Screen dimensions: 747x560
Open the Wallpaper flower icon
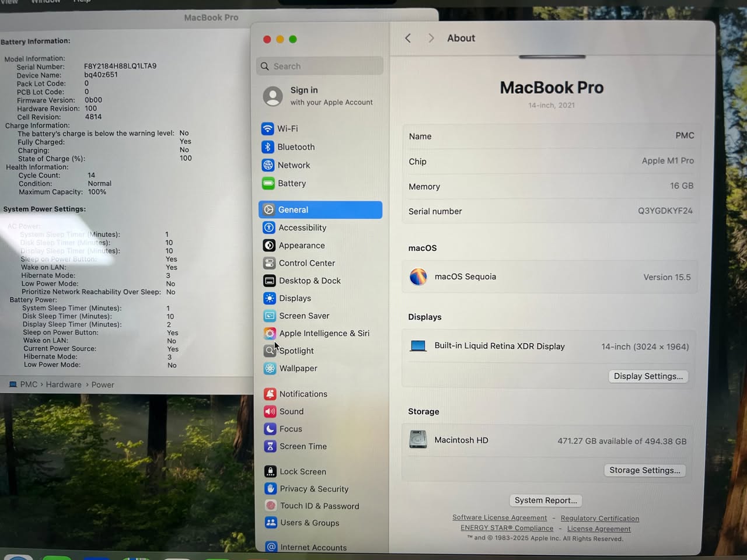(269, 368)
